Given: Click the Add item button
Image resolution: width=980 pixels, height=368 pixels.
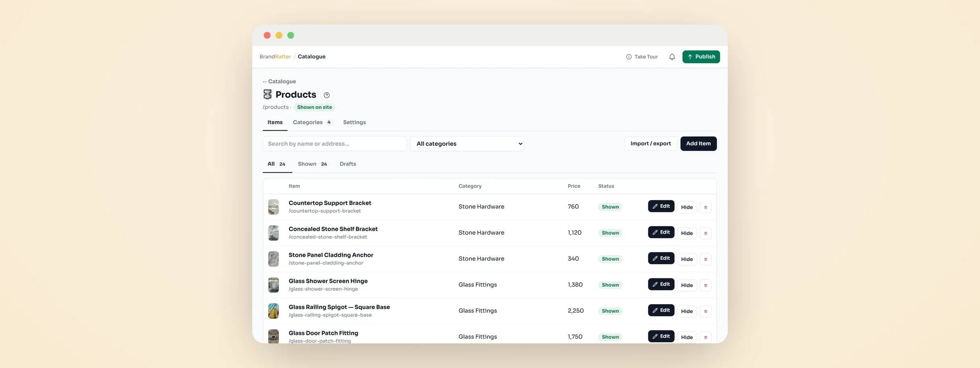Looking at the screenshot, I should [x=698, y=144].
